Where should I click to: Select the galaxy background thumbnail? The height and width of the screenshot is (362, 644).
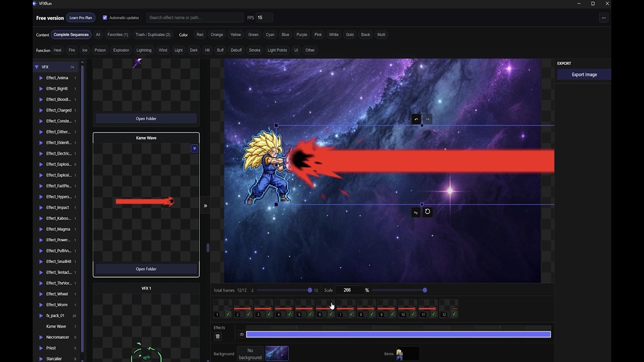click(x=277, y=353)
